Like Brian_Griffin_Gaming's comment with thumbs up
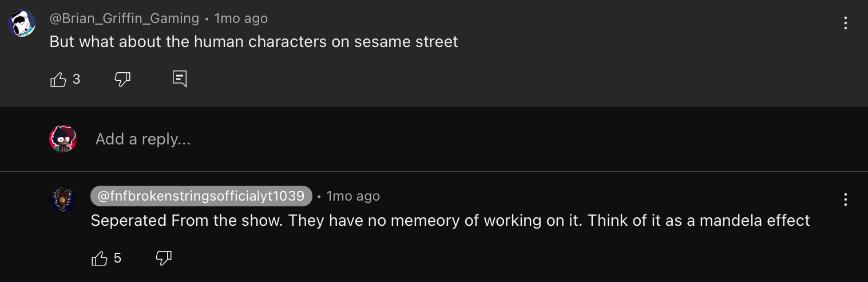 tap(58, 79)
